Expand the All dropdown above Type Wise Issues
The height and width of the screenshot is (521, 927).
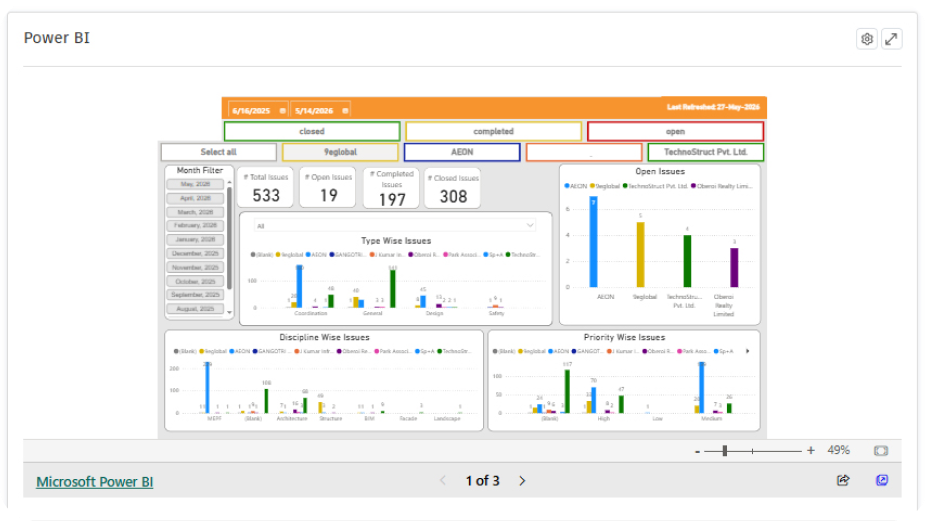click(x=530, y=225)
